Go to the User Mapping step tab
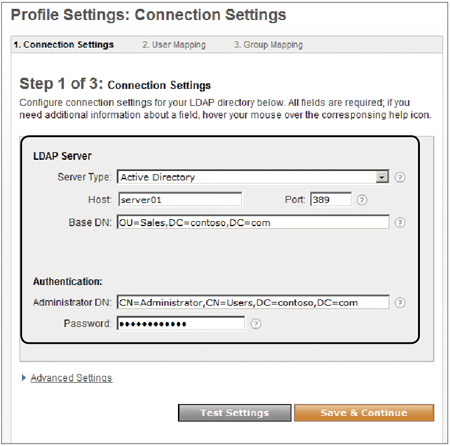This screenshot has width=450, height=446. coord(174,45)
